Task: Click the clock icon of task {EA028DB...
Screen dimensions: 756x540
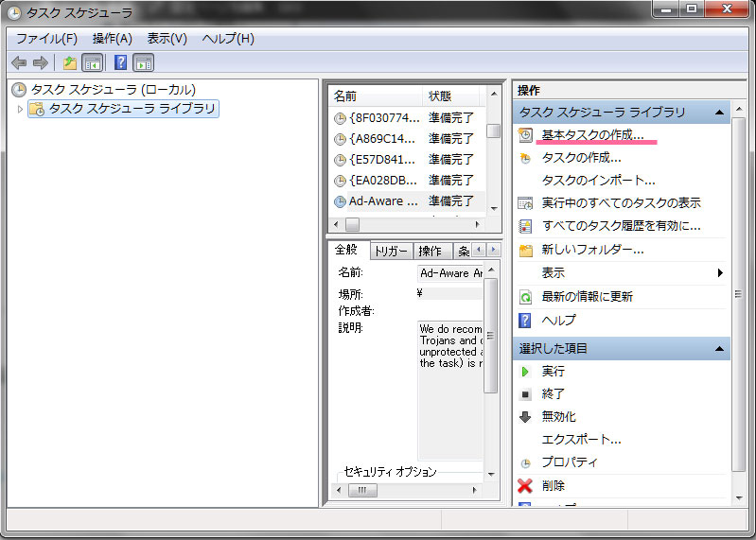Action: (x=340, y=181)
